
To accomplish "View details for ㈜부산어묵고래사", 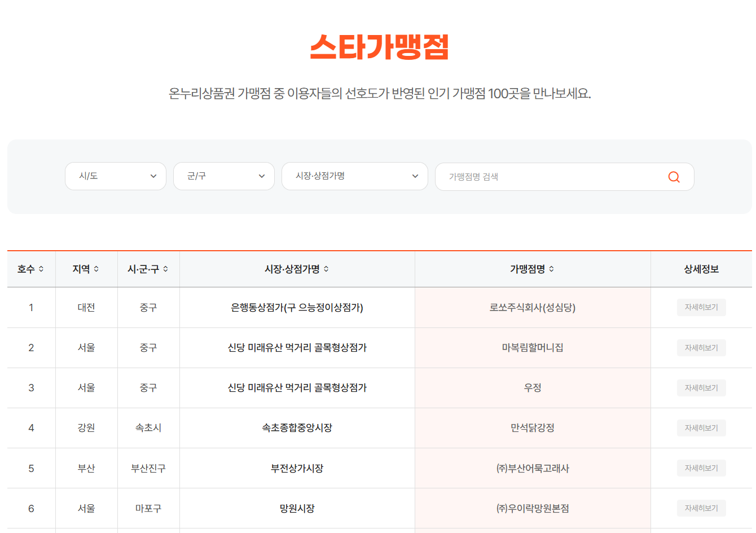I will [x=701, y=468].
